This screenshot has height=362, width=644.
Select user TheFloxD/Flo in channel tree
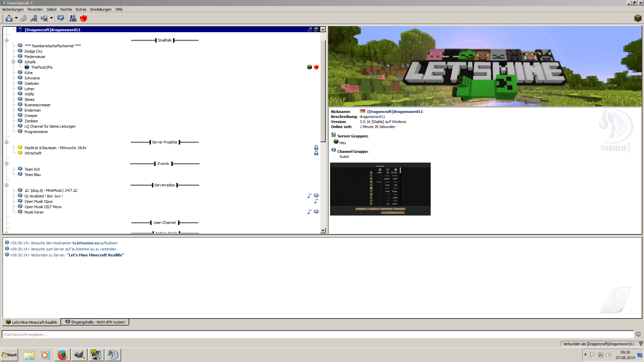(x=42, y=67)
